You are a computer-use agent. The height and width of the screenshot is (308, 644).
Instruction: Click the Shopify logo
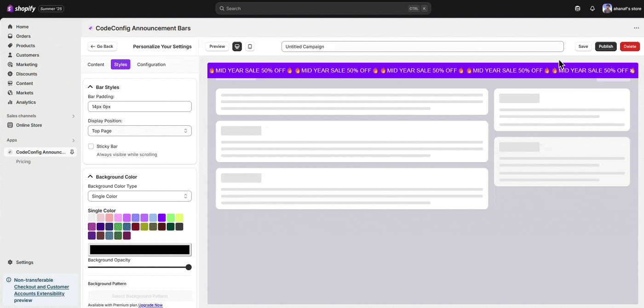(21, 8)
